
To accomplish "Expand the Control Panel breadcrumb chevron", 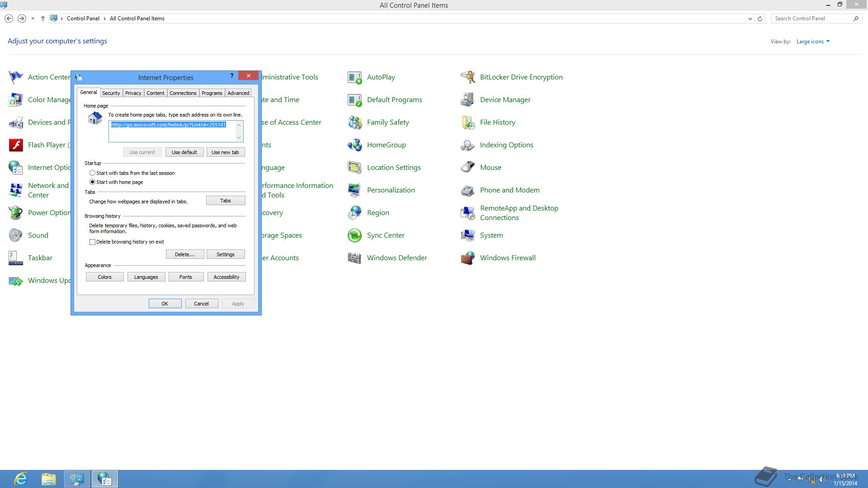I will point(104,19).
